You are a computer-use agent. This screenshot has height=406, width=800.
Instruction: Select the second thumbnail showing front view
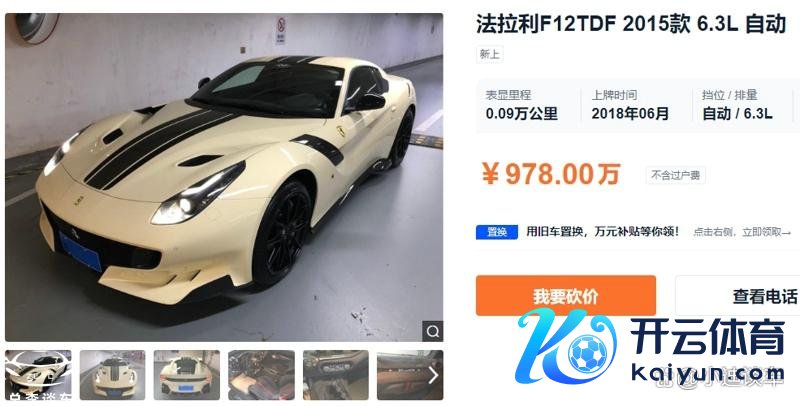click(x=112, y=375)
